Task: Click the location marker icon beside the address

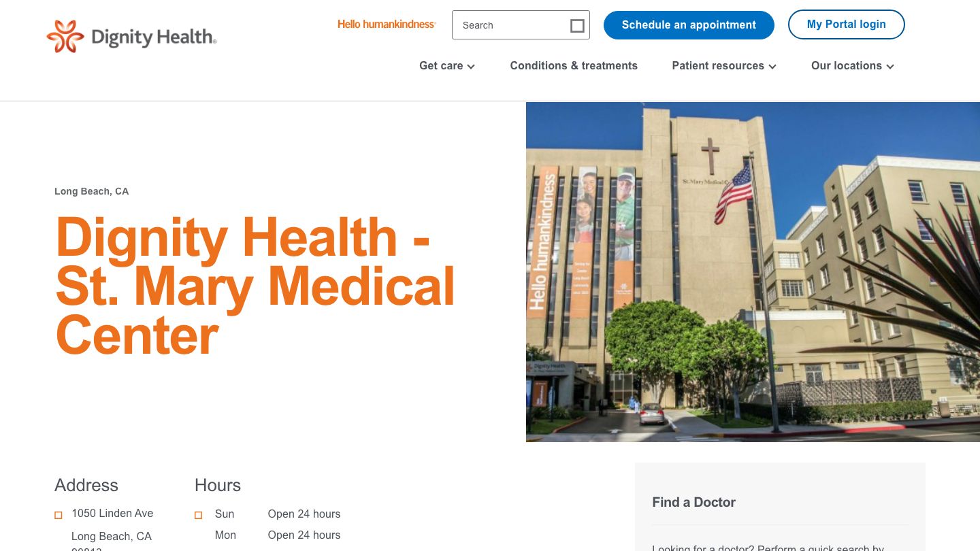Action: point(59,515)
